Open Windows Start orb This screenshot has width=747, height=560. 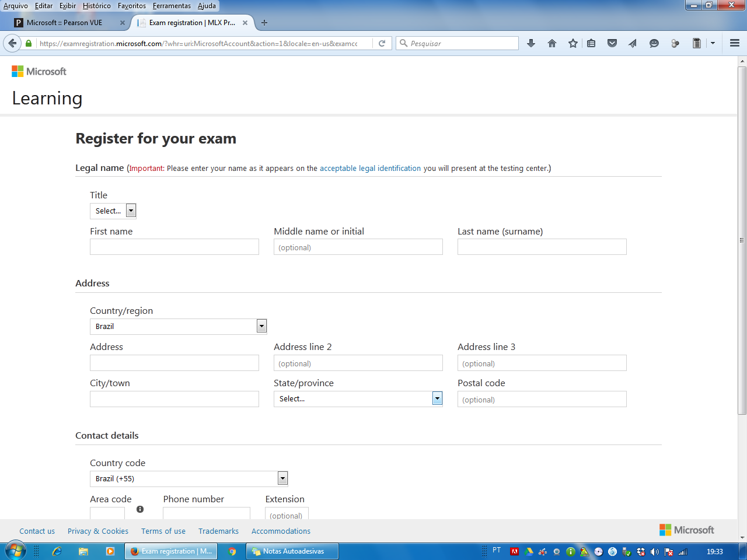(x=15, y=551)
